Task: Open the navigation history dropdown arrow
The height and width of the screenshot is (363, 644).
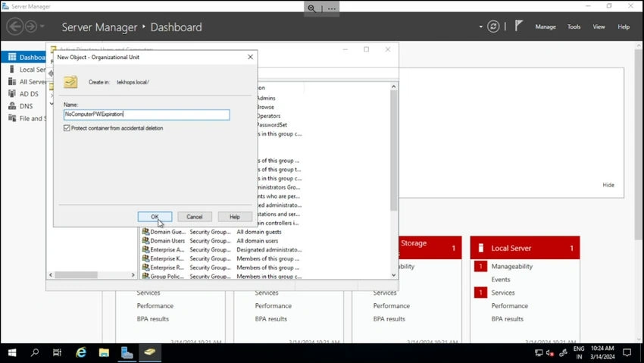Action: point(42,27)
